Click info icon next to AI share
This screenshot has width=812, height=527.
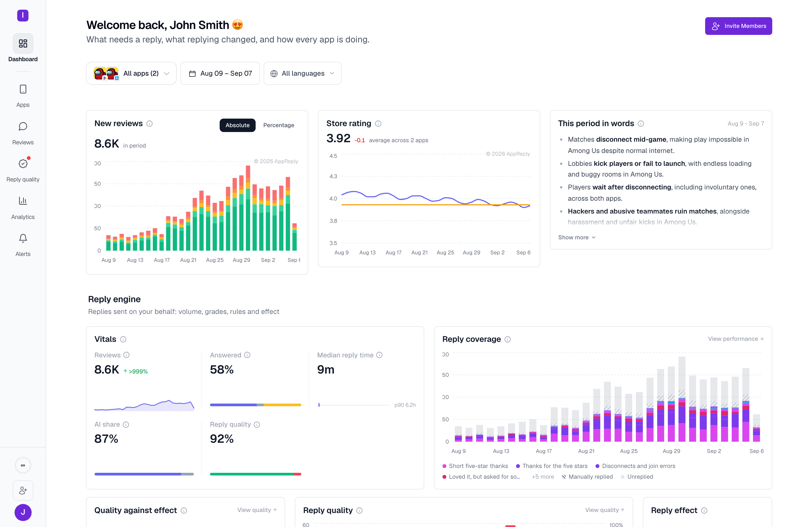(x=126, y=425)
